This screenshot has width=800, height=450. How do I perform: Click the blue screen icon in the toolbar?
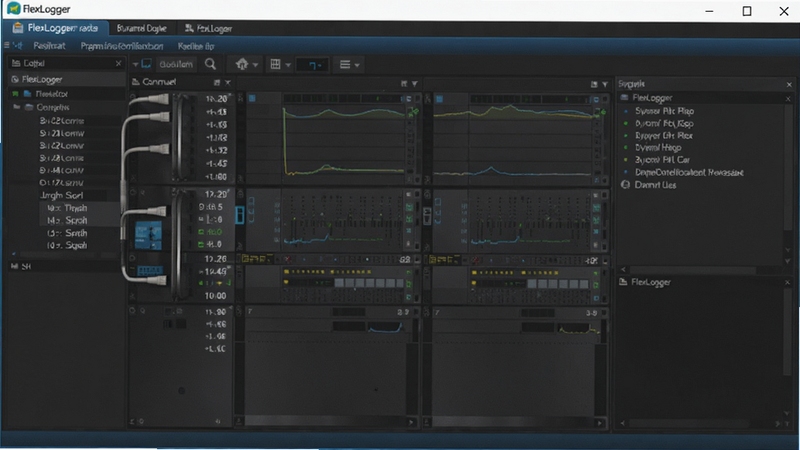[146, 64]
